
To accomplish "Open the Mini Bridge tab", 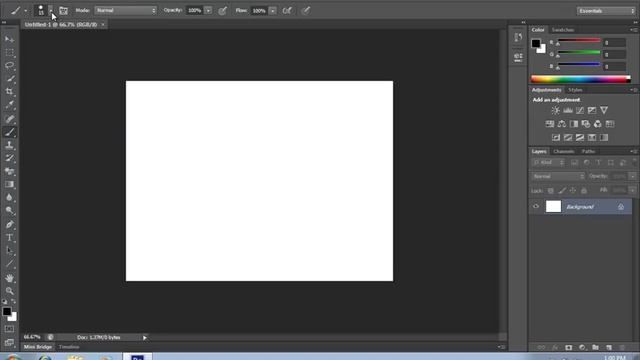I will tap(38, 347).
